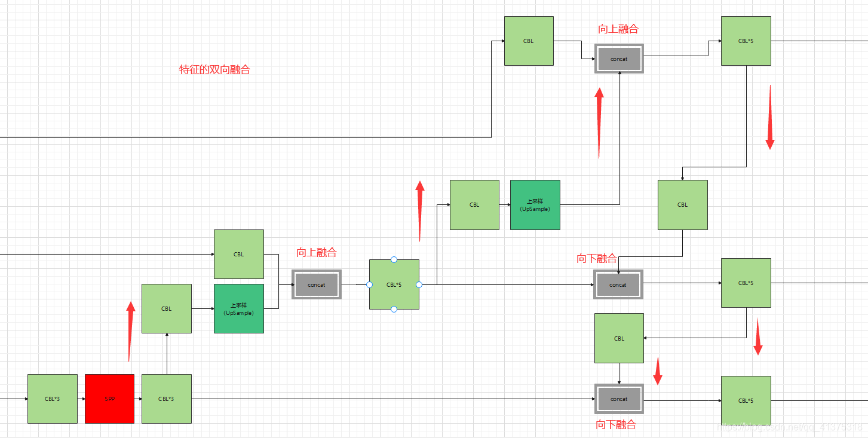Click the top connection handle of selected CBL*5
This screenshot has height=438, width=868.
coord(394,259)
